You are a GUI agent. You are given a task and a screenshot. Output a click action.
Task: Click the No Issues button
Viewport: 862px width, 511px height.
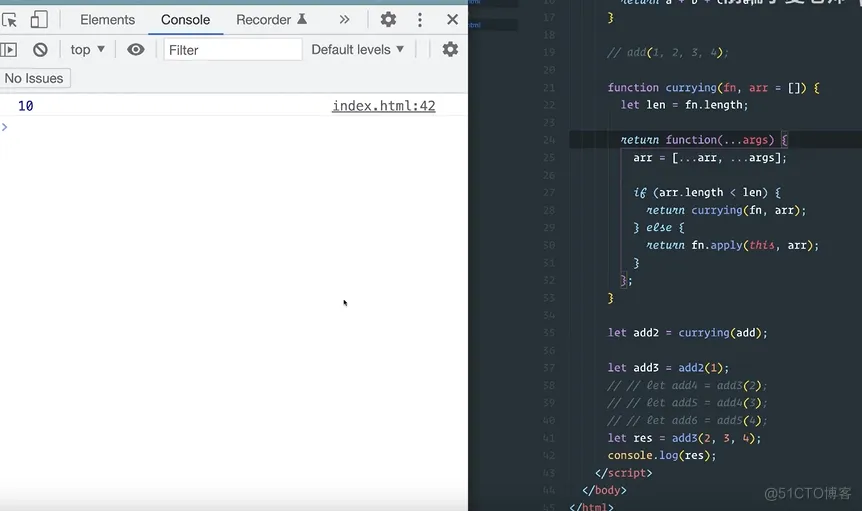coord(35,78)
